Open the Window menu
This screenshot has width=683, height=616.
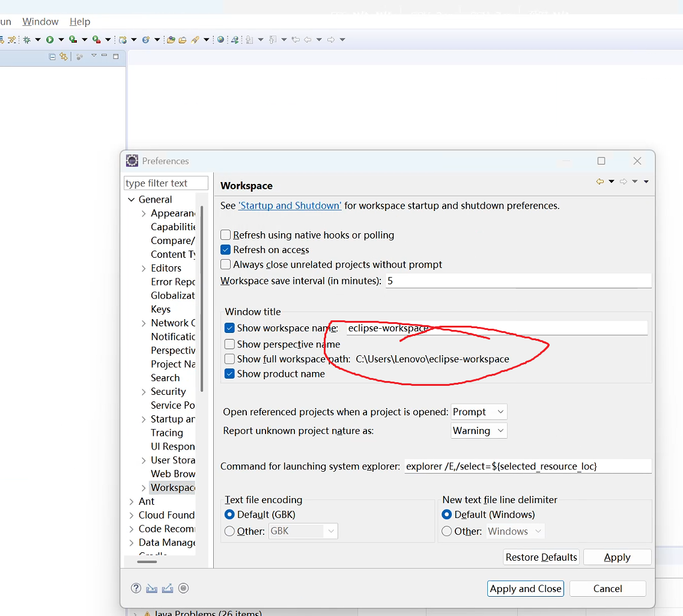point(40,22)
